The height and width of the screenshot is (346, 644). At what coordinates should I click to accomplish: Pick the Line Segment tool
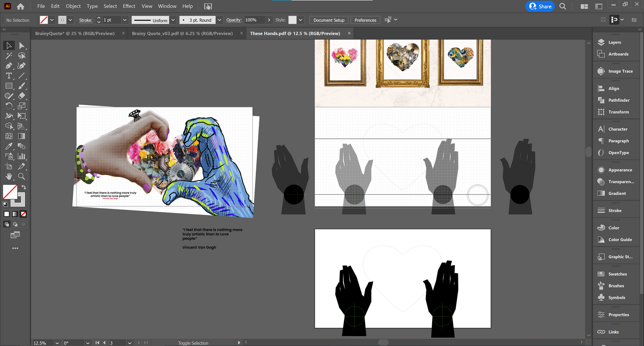point(22,76)
